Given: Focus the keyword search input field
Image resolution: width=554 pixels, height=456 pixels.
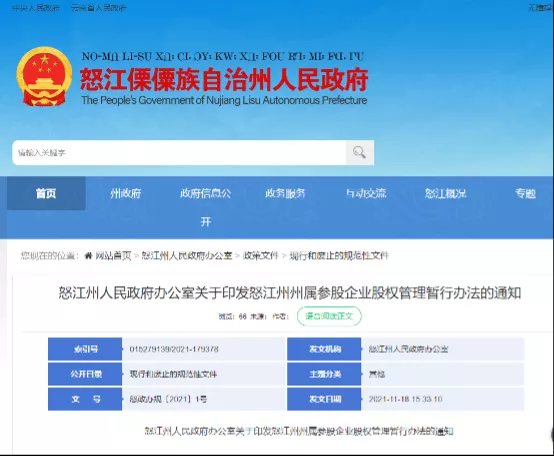Looking at the screenshot, I should (x=179, y=152).
